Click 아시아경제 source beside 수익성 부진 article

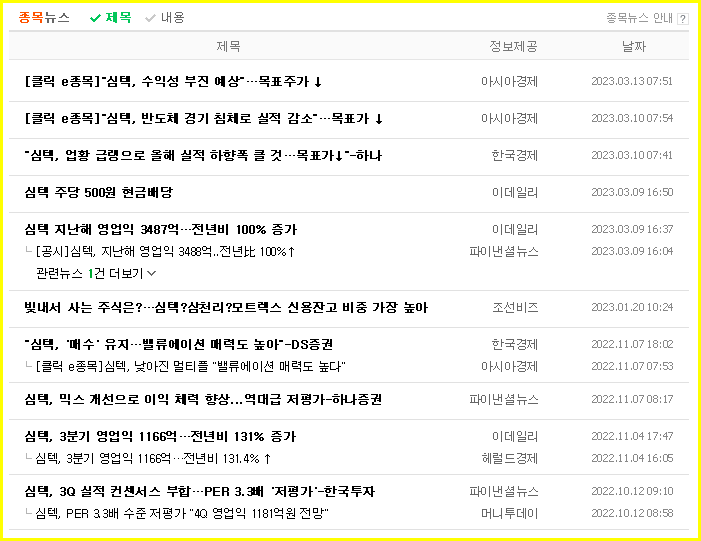click(510, 81)
